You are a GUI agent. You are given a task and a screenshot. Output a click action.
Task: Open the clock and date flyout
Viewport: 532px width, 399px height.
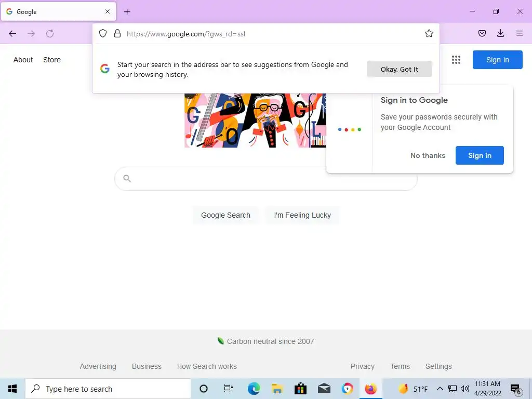487,389
